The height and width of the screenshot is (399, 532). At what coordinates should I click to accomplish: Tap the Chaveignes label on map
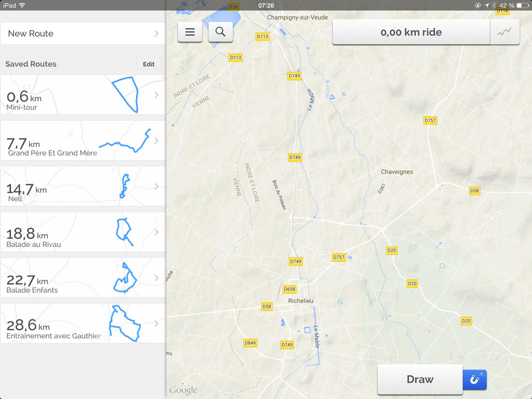click(397, 172)
